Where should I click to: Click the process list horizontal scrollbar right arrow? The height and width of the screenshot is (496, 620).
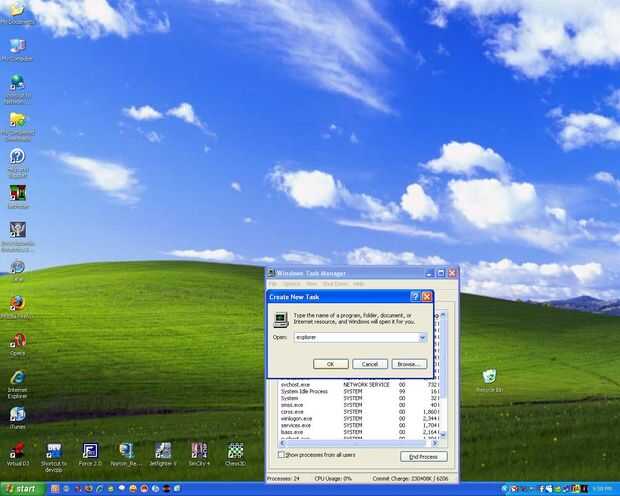(435, 443)
